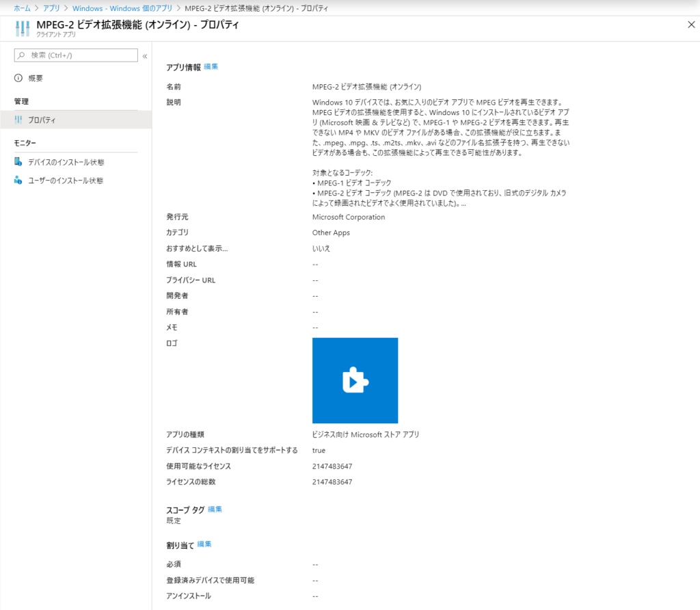Click the user icon for ユーザーのインストール状態

(18, 181)
